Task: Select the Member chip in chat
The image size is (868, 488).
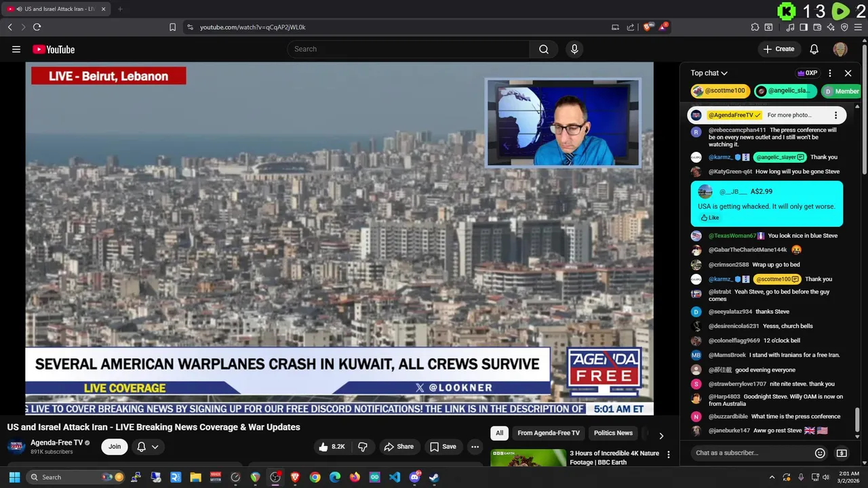Action: pos(841,91)
